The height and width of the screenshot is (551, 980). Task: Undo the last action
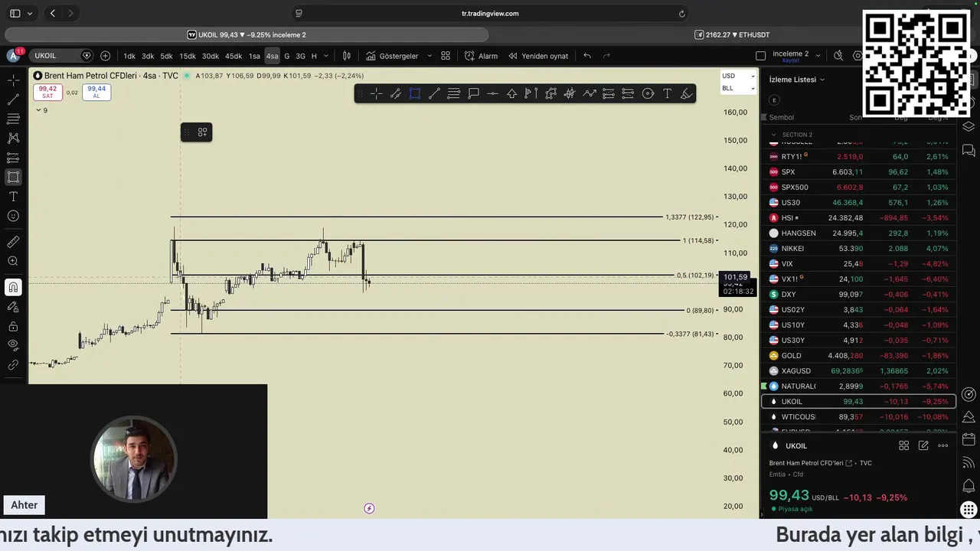[587, 56]
